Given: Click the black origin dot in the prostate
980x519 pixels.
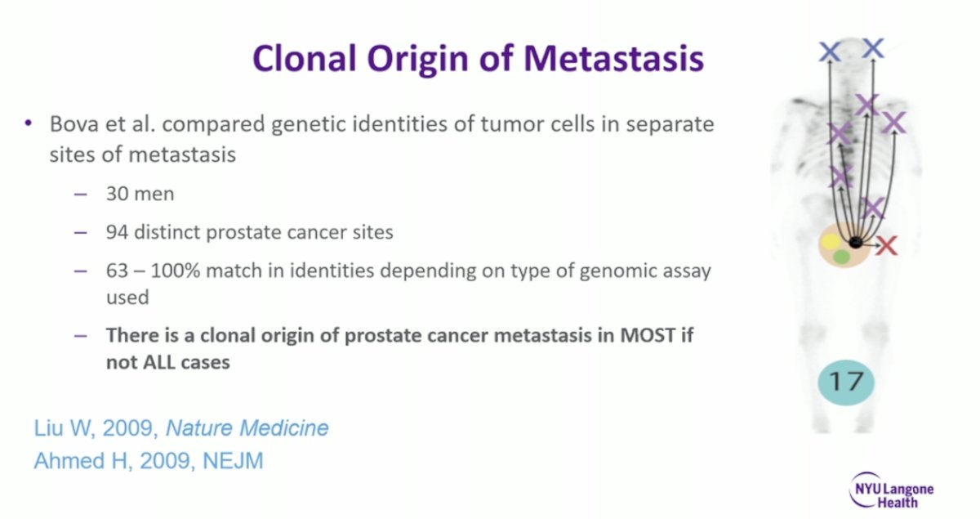Looking at the screenshot, I should [855, 243].
